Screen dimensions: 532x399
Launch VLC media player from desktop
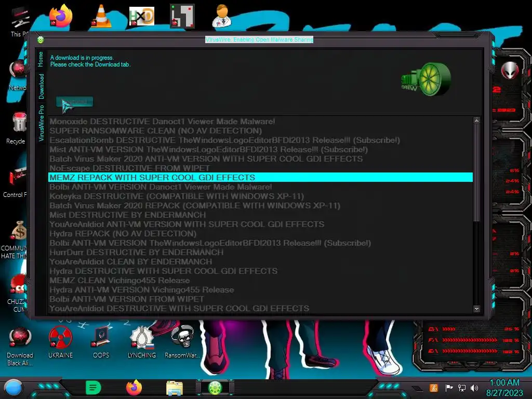(x=101, y=16)
